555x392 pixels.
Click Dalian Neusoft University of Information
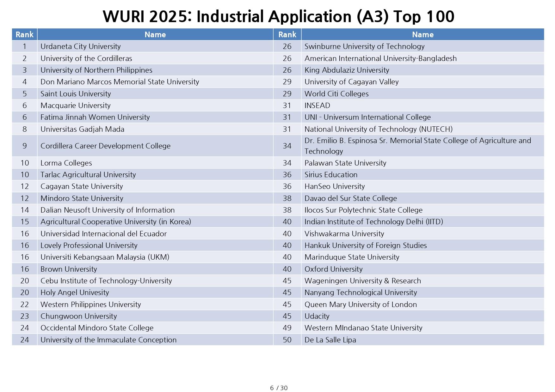click(108, 210)
